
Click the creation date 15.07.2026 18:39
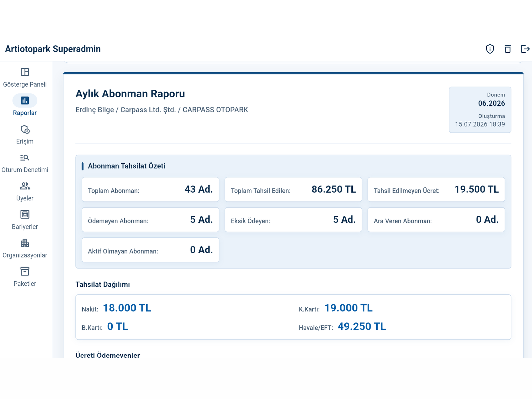point(480,124)
